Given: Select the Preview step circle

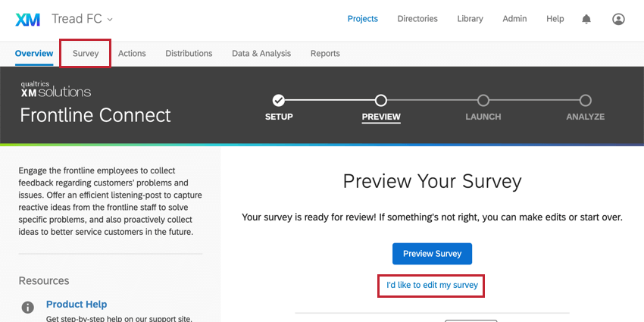Looking at the screenshot, I should [381, 100].
